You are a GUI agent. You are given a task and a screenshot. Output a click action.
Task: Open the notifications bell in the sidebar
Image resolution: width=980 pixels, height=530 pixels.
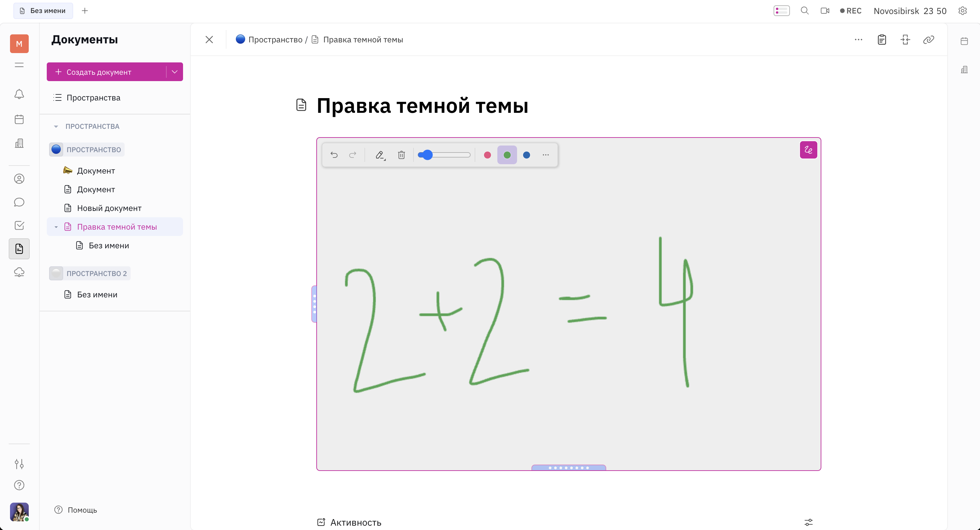(19, 94)
